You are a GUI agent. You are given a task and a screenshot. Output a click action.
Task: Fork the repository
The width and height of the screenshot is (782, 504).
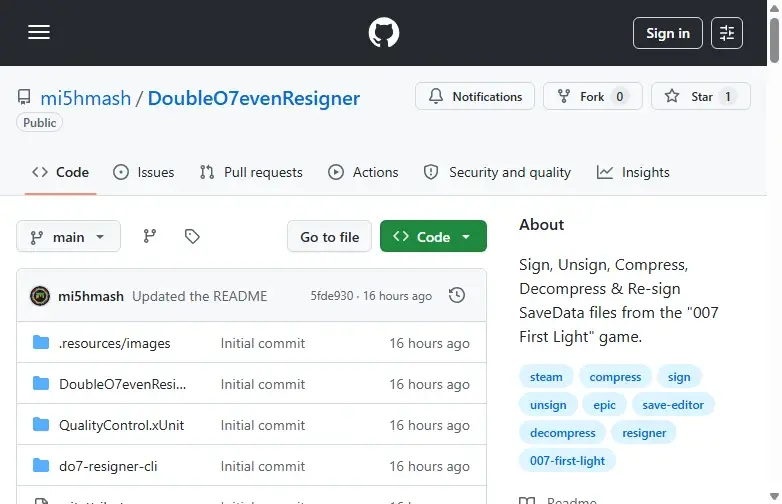tap(592, 96)
